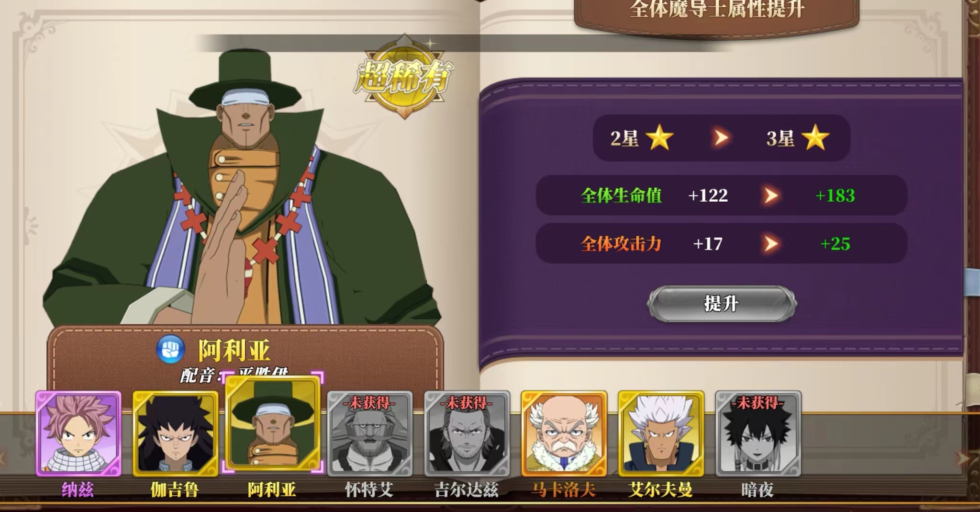This screenshot has width=980, height=512.
Task: Click the orange arrow between star levels
Action: point(721,138)
